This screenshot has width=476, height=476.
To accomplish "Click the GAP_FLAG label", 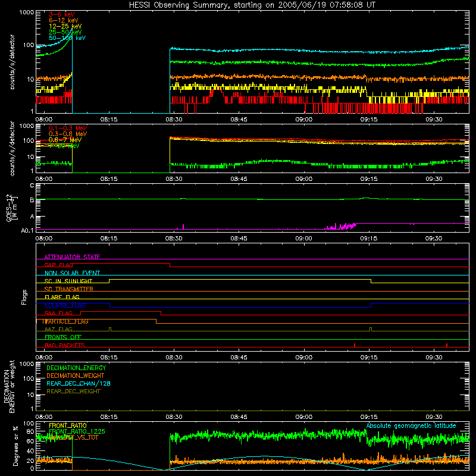I will (58, 265).
